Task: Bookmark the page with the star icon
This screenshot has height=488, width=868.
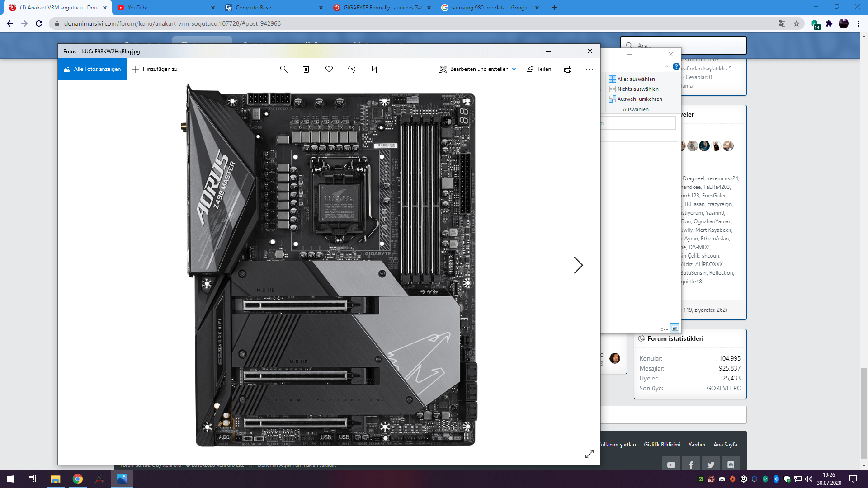Action: coord(797,23)
